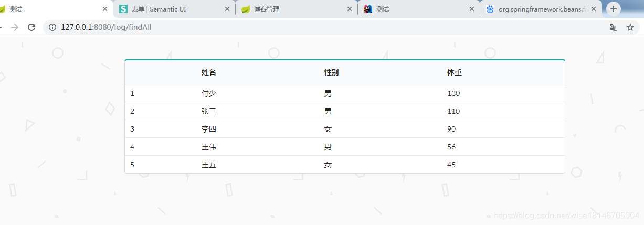Viewport: 644px width, 225px height.
Task: Click the name cell 王伟
Action: (x=209, y=147)
